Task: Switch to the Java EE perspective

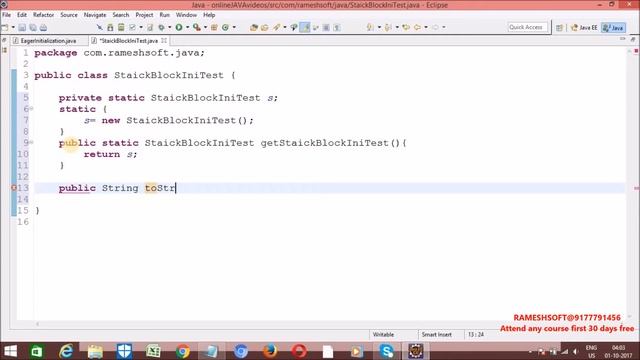Action: (584, 27)
